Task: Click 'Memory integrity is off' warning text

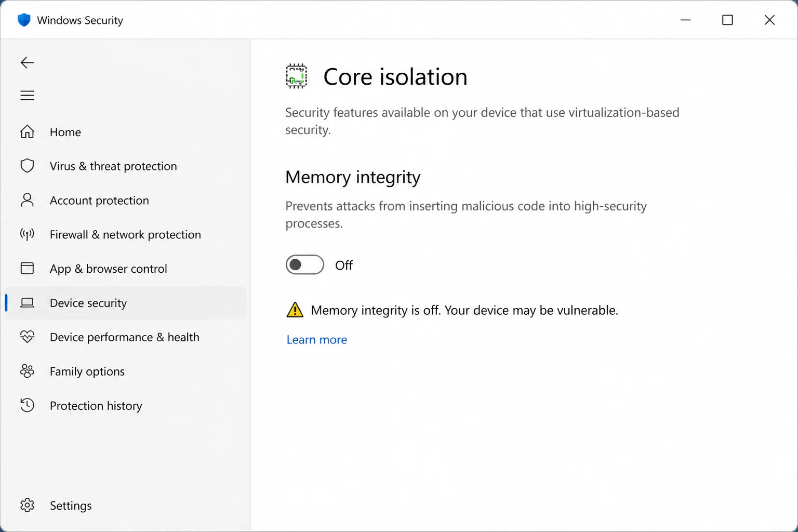Action: coord(464,310)
